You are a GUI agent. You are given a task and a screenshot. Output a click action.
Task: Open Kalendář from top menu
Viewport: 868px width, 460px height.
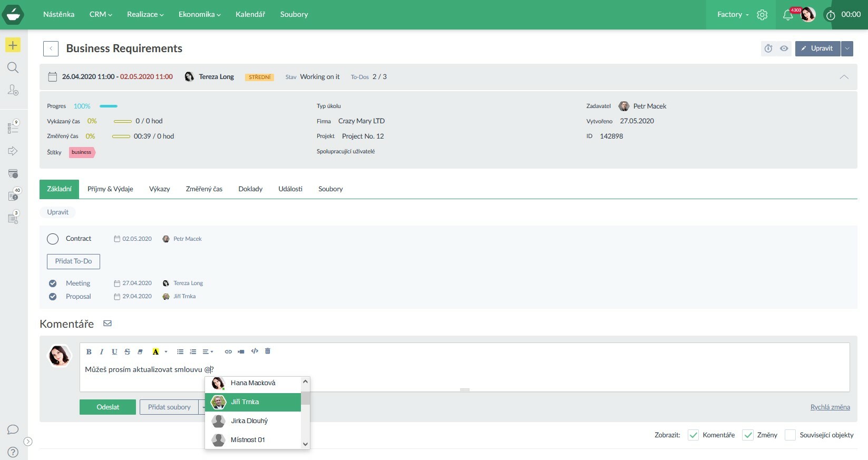tap(250, 14)
